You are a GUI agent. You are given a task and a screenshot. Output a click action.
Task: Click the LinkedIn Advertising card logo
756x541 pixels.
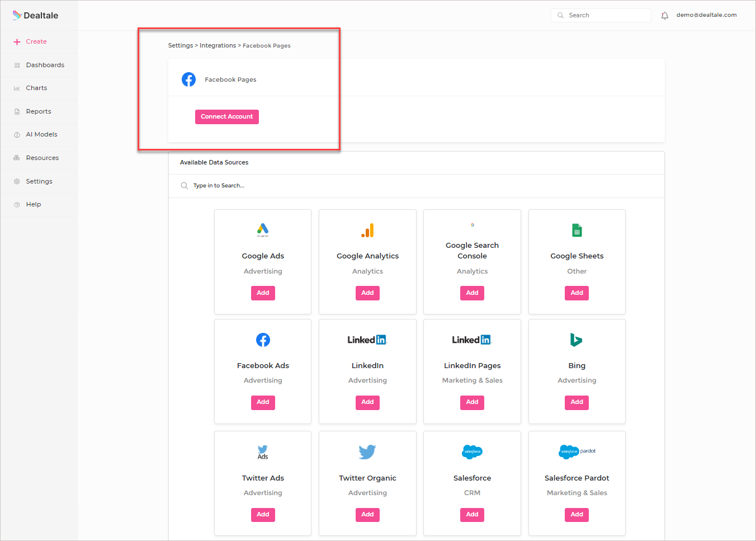click(367, 340)
